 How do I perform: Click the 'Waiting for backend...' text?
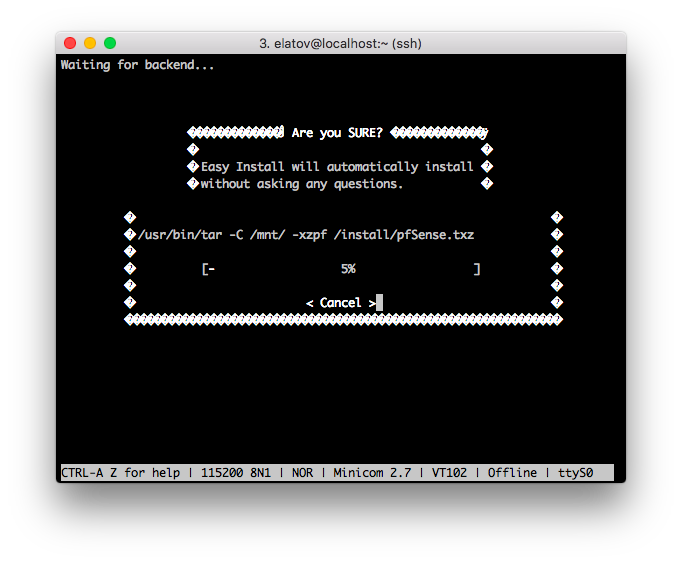[137, 65]
